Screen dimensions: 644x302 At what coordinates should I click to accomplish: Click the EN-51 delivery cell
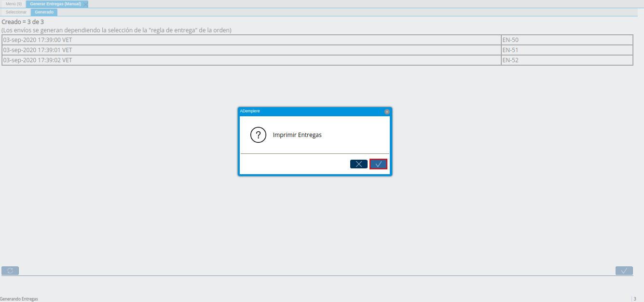(x=567, y=50)
